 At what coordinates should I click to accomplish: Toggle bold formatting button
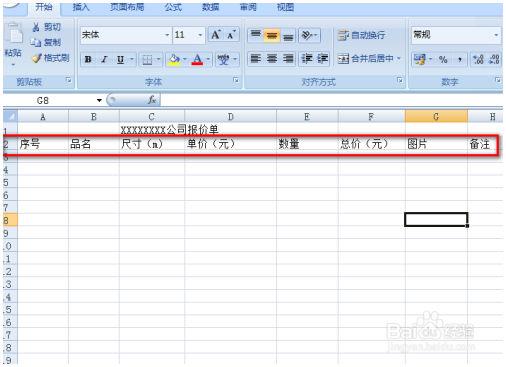click(88, 60)
